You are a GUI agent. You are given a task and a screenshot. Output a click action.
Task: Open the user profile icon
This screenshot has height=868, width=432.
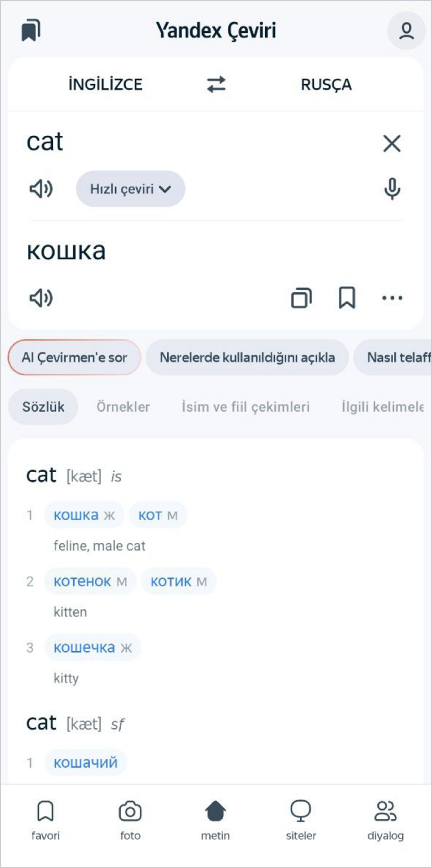[406, 31]
